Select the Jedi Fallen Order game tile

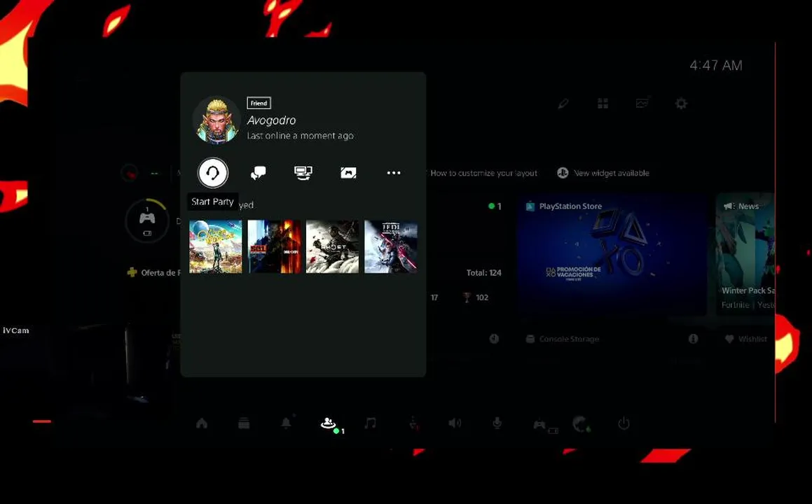click(x=391, y=247)
